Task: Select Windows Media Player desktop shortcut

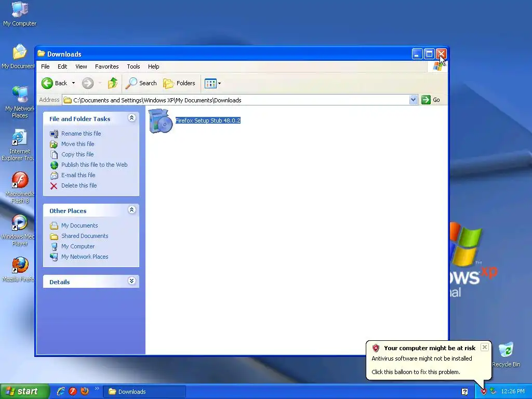Action: click(18, 230)
